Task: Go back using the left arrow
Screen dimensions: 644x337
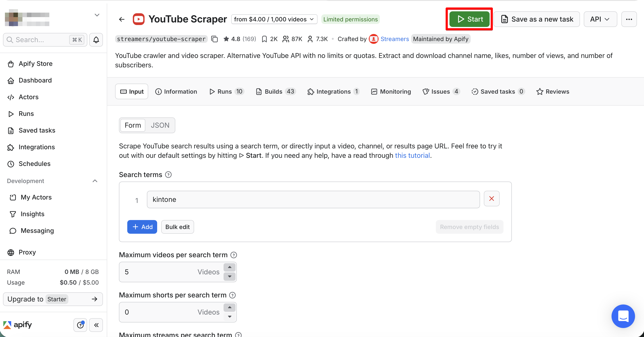Action: (x=122, y=19)
